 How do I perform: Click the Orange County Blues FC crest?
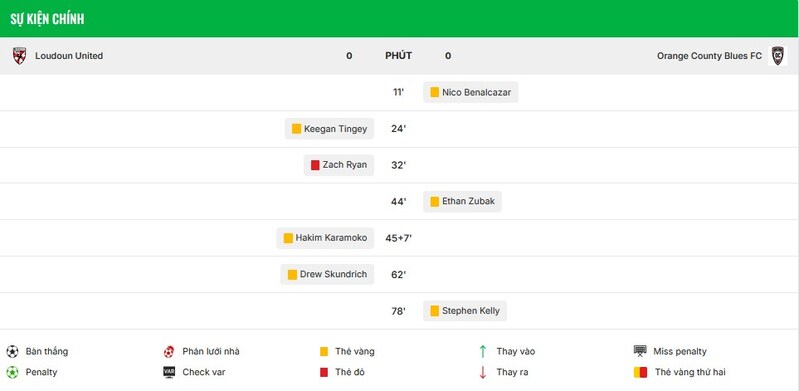[777, 56]
